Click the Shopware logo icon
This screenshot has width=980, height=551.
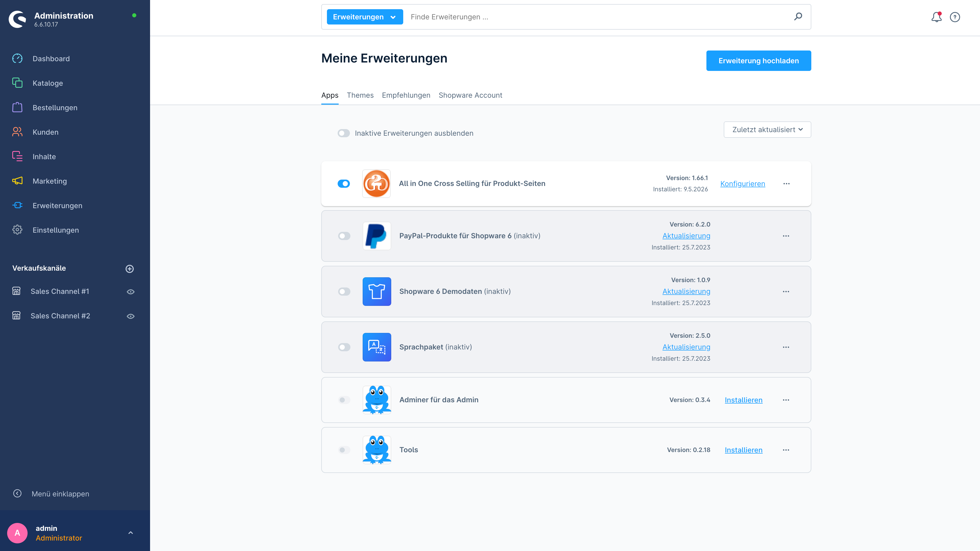tap(18, 19)
